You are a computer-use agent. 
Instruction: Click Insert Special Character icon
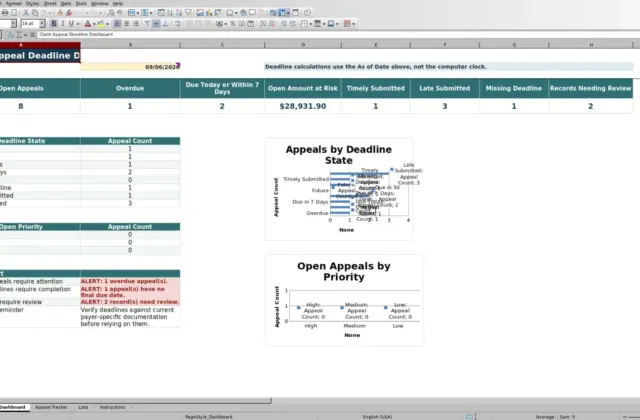[x=229, y=13]
